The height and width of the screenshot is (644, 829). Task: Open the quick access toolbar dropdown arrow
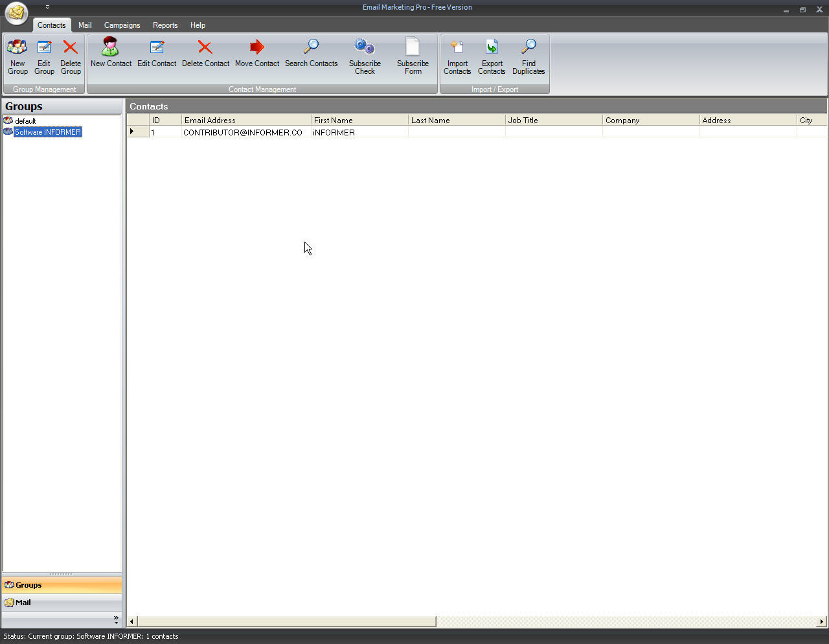(47, 6)
